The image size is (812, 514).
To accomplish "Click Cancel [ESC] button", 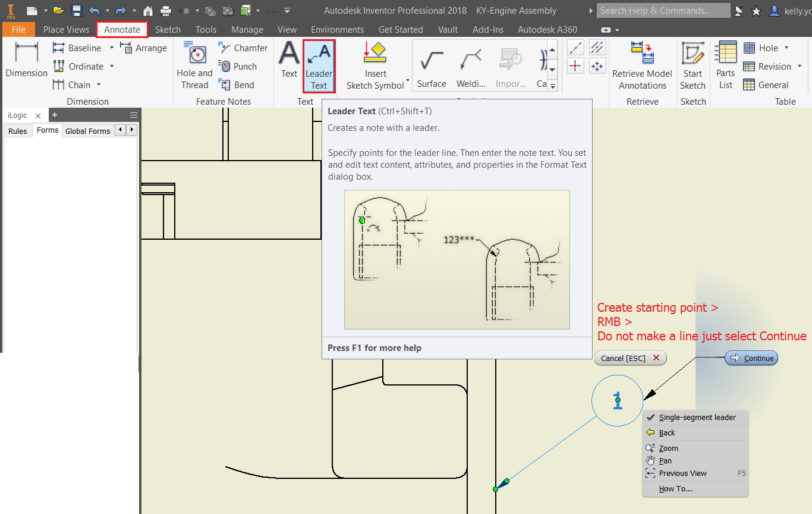I will pos(631,358).
